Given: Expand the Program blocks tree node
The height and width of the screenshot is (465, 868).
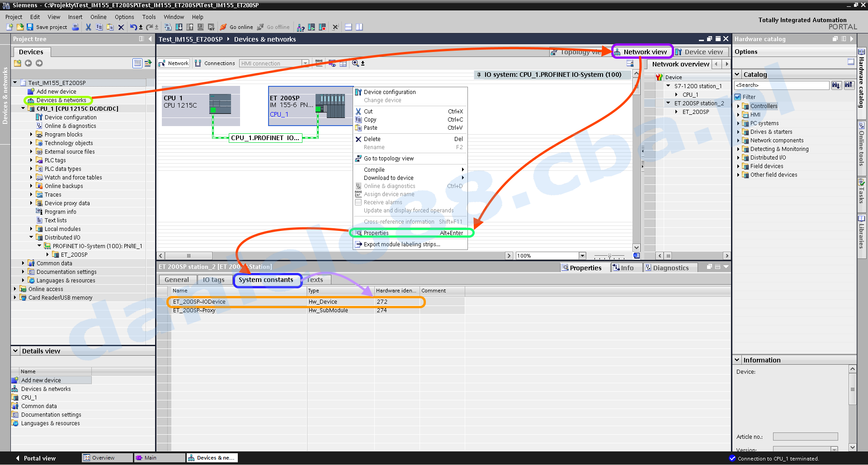Looking at the screenshot, I should (x=31, y=135).
